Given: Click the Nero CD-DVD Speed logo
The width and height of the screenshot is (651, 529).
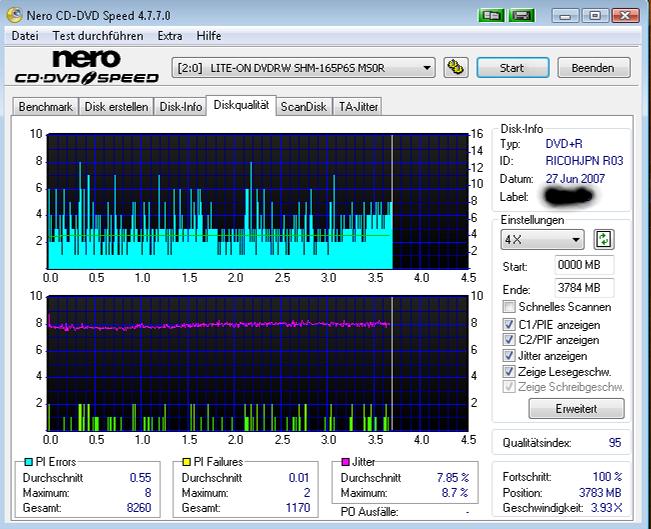Looking at the screenshot, I should point(86,67).
